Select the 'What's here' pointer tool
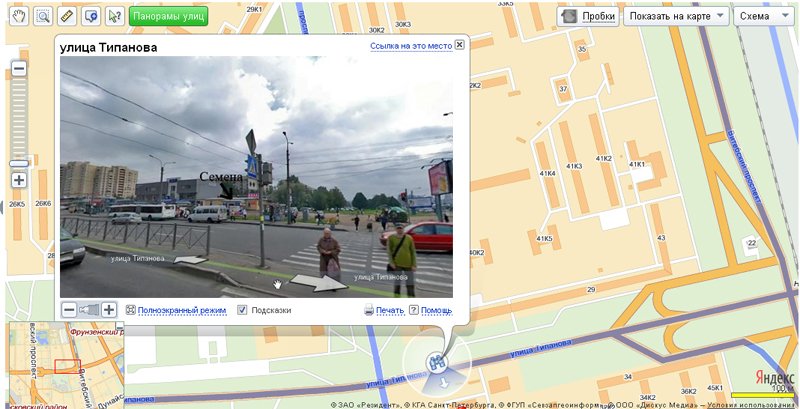The height and width of the screenshot is (409, 800). (115, 16)
